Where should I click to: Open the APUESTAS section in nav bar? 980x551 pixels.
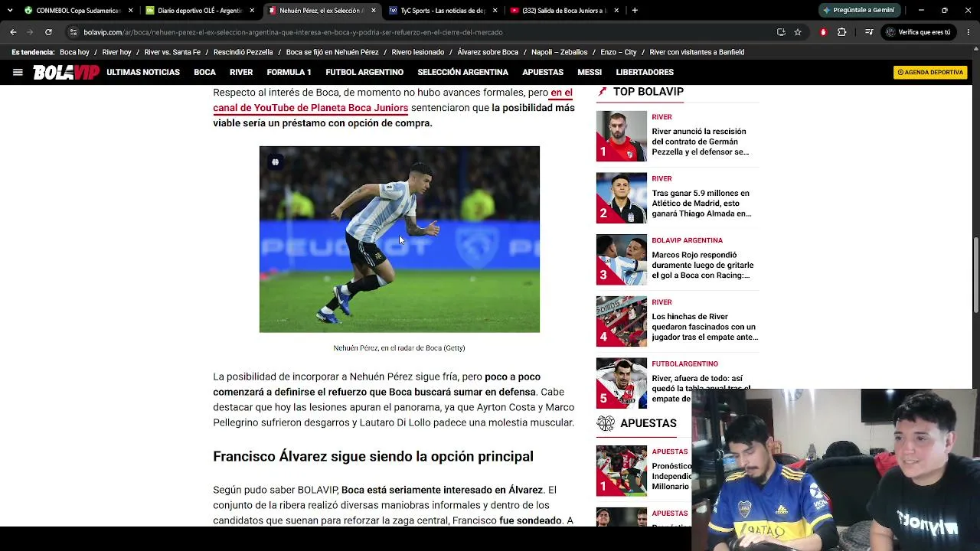(x=543, y=72)
